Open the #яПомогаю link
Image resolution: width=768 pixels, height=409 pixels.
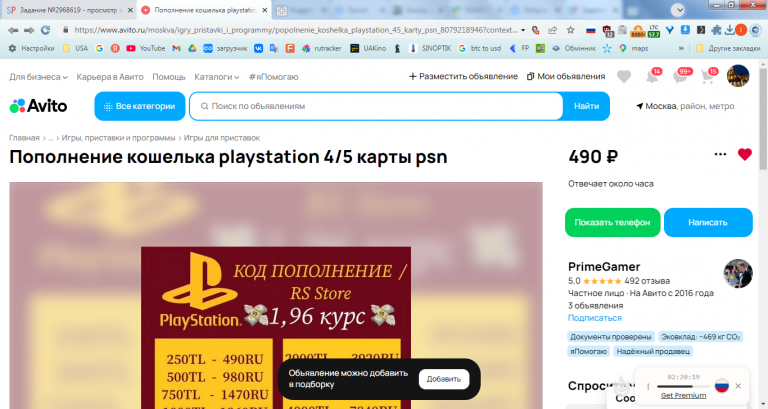273,77
